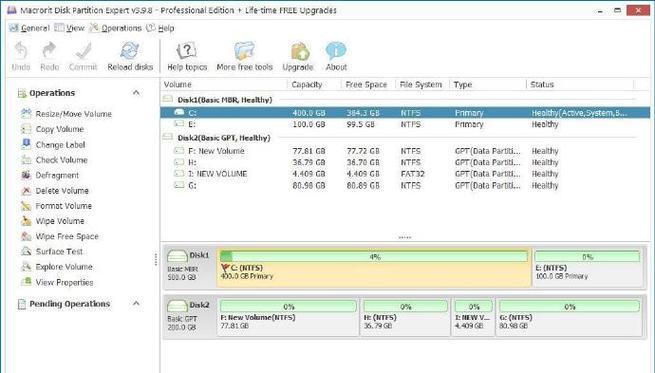The image size is (655, 373).
Task: Click the Disk2 drive icon in disk map
Action: tap(177, 306)
